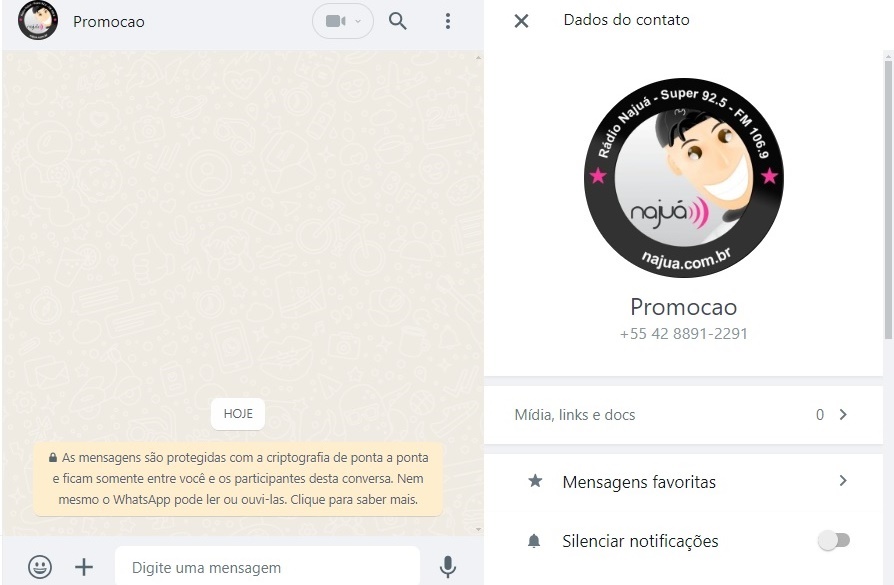Expand Mensagens favoritas arrow
This screenshot has height=585, width=894.
pos(843,481)
